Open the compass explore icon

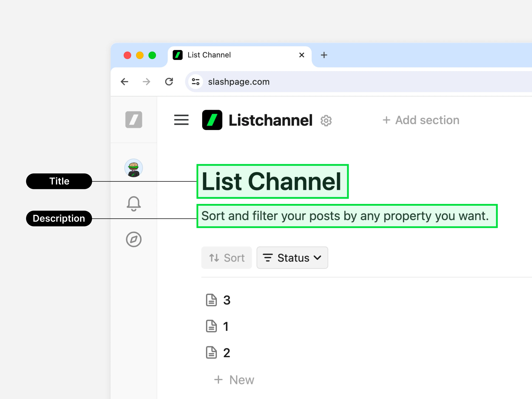(x=134, y=239)
